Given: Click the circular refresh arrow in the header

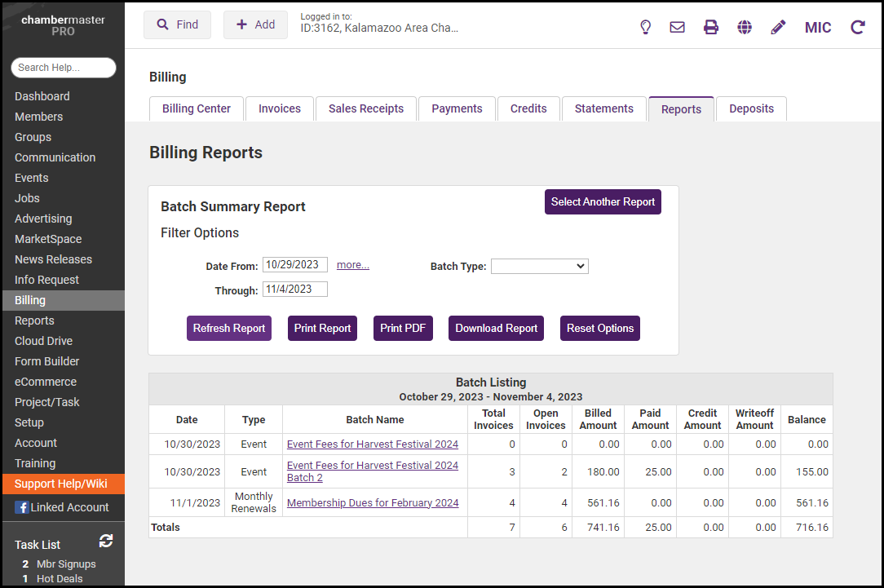Looking at the screenshot, I should coord(857,27).
